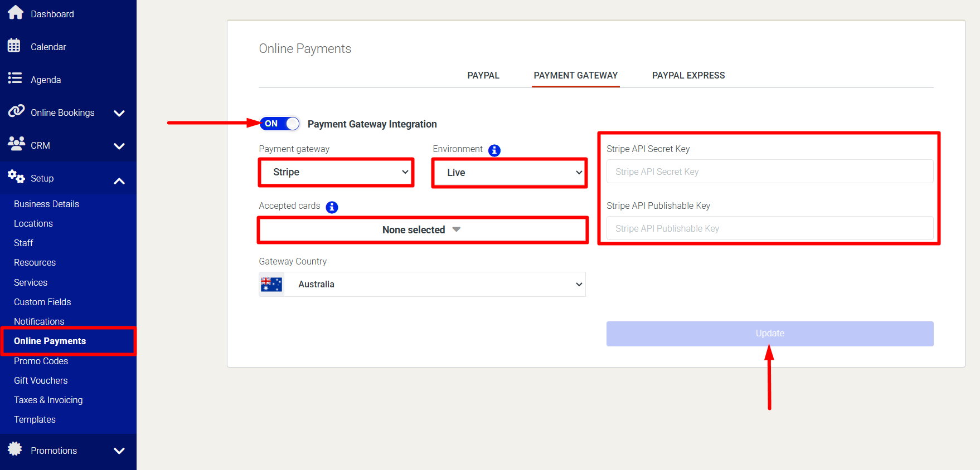Open the Environment Live dropdown
Image resolution: width=980 pixels, height=470 pixels.
[x=510, y=173]
